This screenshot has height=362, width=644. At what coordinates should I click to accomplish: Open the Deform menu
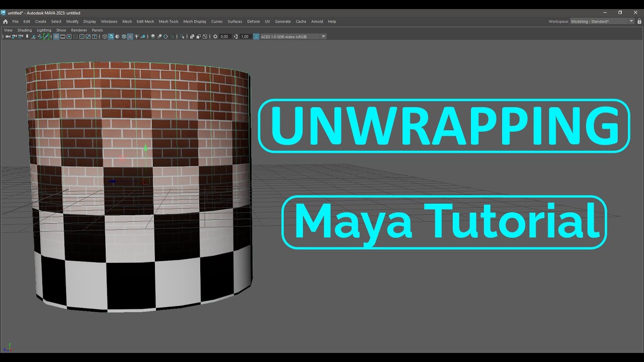254,22
